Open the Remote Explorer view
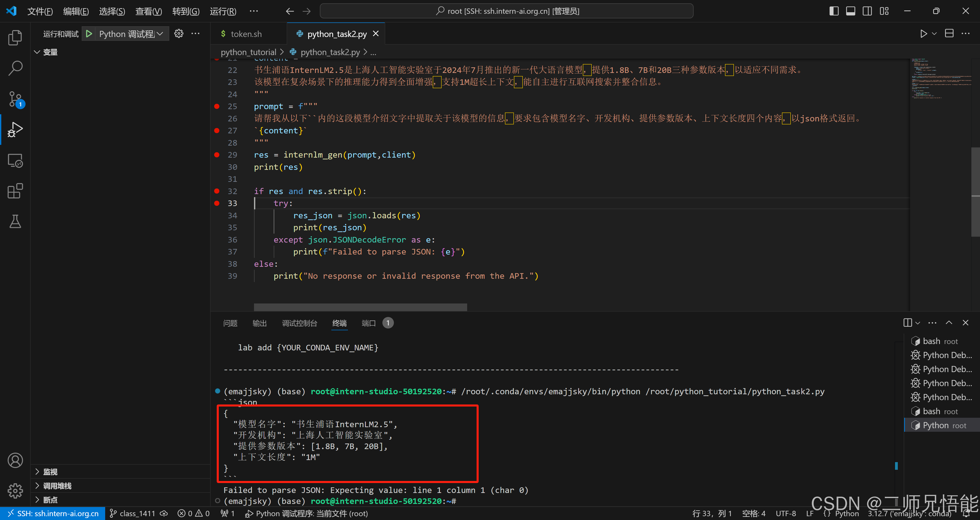Viewport: 980px width, 520px height. point(15,160)
